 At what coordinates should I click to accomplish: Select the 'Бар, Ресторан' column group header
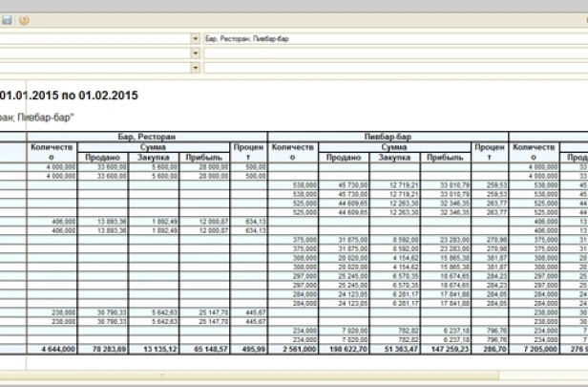(147, 138)
